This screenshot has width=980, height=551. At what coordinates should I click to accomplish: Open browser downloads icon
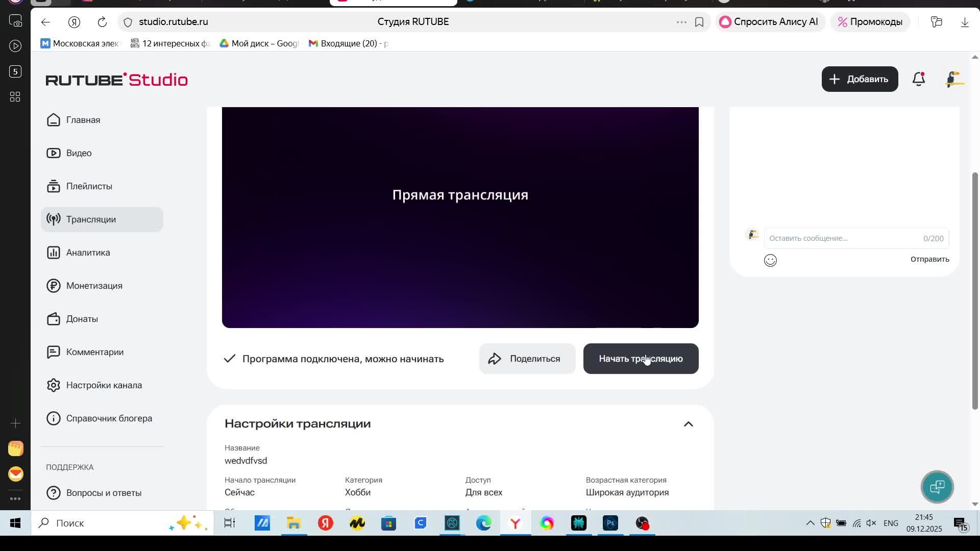click(965, 22)
